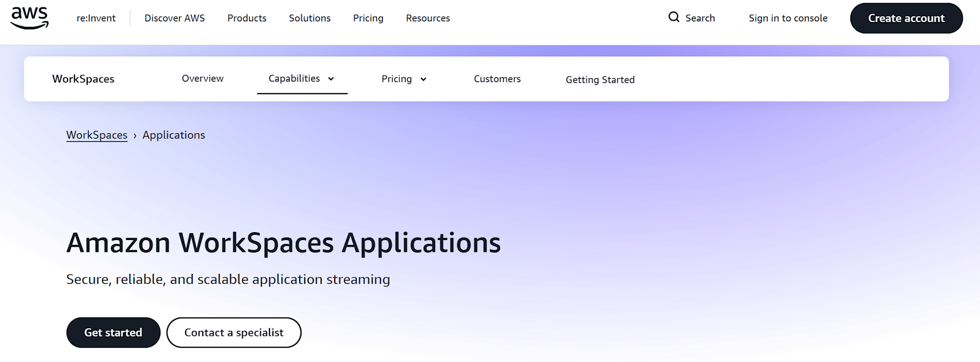Open the re:Invent link
The width and height of the screenshot is (980, 362).
[96, 18]
